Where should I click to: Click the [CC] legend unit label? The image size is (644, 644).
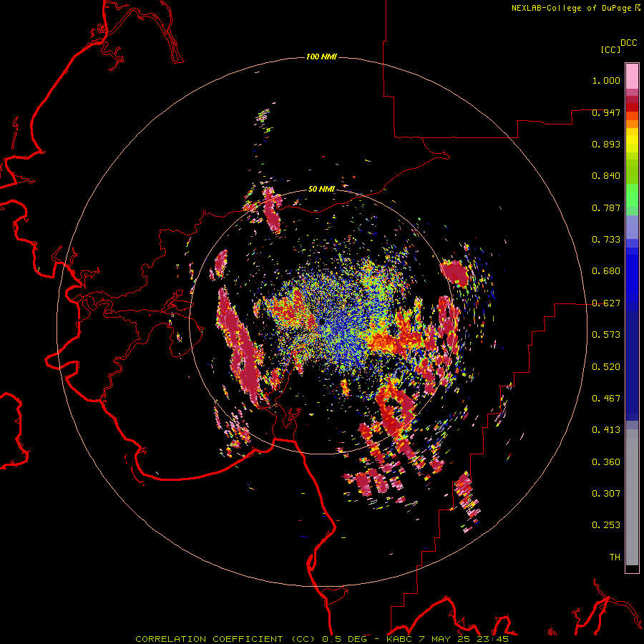pos(610,49)
